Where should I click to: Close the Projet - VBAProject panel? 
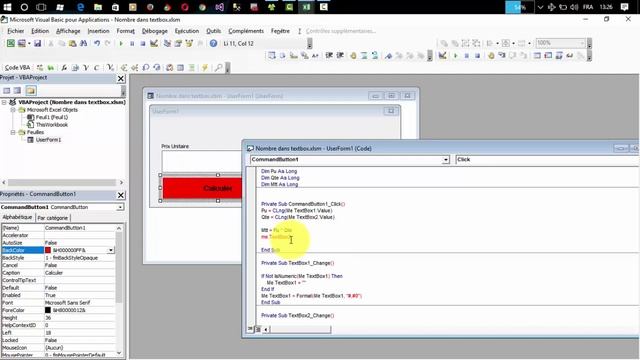point(121,78)
